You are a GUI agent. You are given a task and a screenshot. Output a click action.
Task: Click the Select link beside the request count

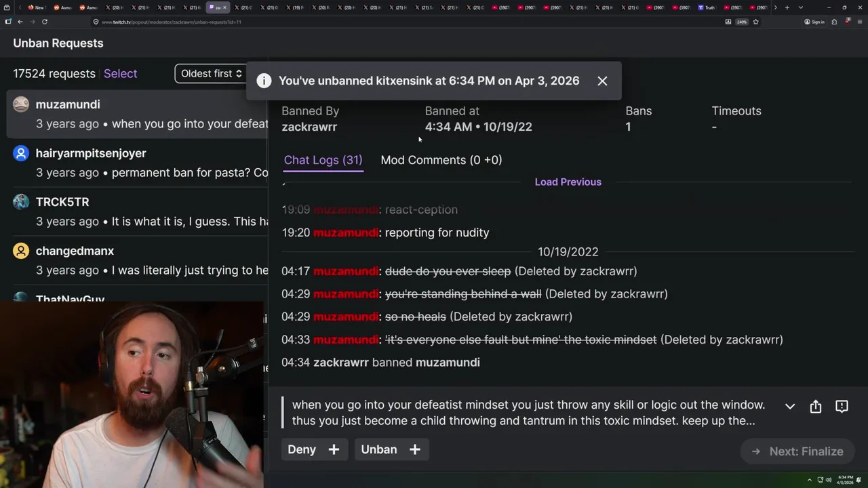click(121, 73)
